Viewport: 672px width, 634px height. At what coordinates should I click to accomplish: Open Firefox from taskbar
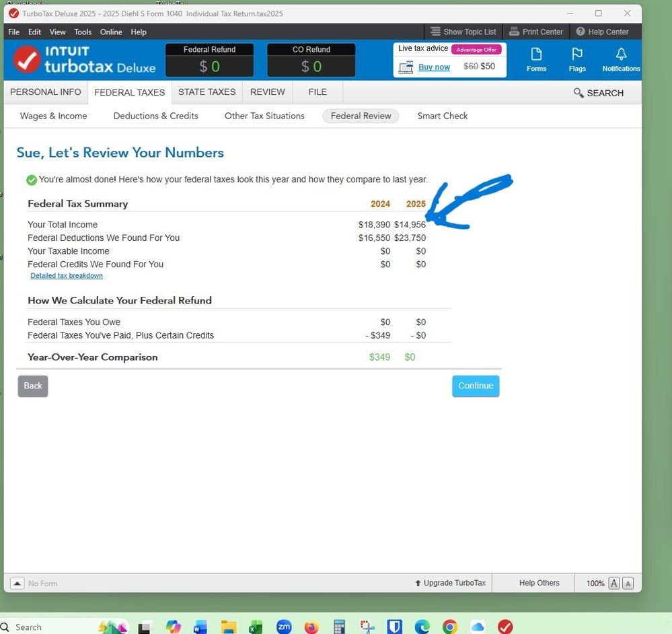point(311,627)
